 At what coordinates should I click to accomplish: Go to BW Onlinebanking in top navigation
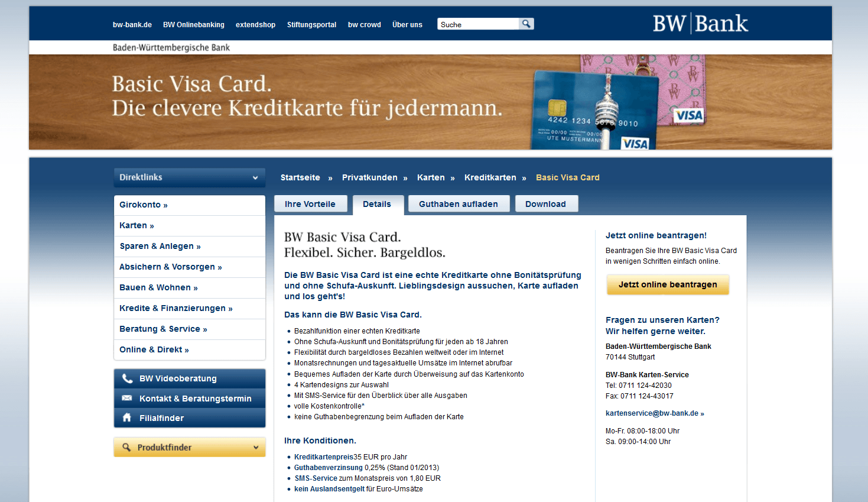(194, 25)
